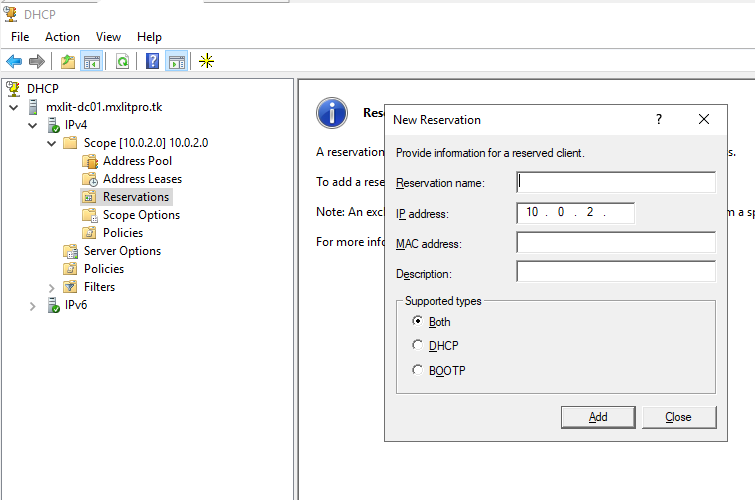Expand the IPv6 tree node
This screenshot has height=500, width=755.
(x=32, y=305)
